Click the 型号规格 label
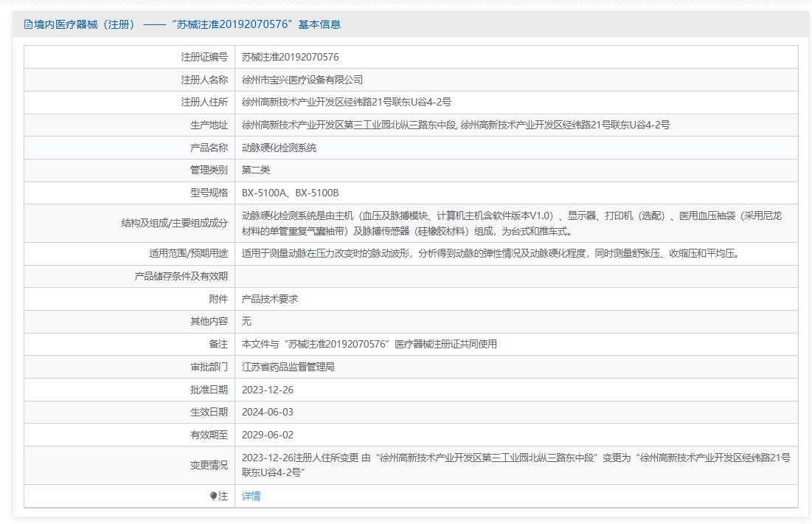Screen dimensions: 812x524 coord(209,193)
